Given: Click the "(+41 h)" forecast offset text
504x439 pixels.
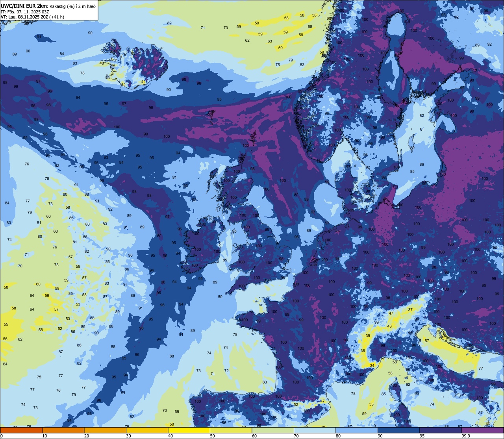Looking at the screenshot, I should pyautogui.click(x=57, y=17).
